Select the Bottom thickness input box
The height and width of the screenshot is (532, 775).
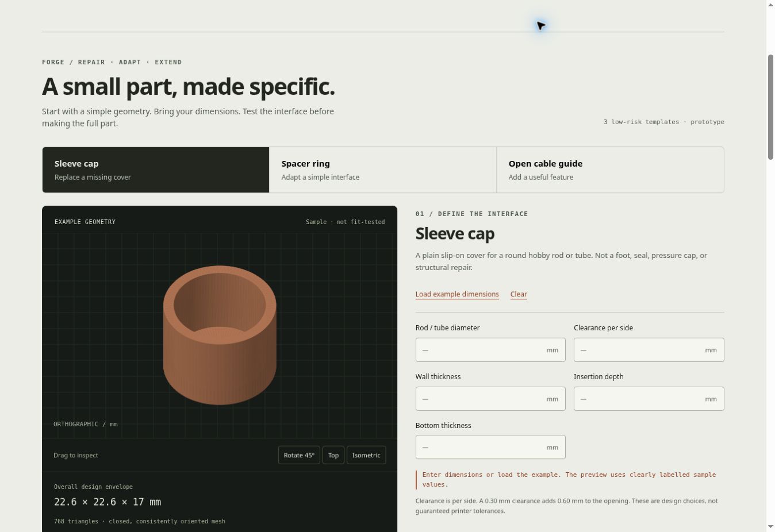point(490,447)
